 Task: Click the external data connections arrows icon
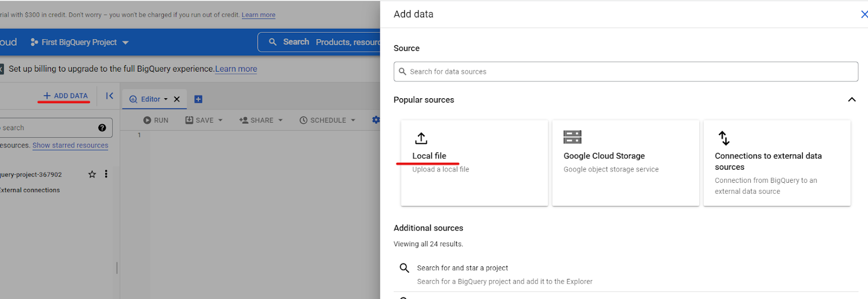[x=724, y=138]
